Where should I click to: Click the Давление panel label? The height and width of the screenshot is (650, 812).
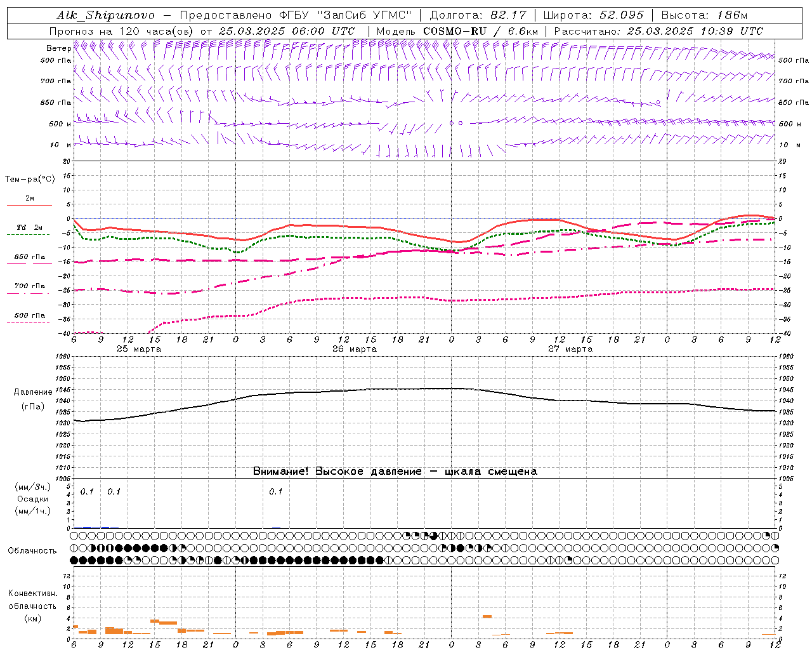pos(33,392)
